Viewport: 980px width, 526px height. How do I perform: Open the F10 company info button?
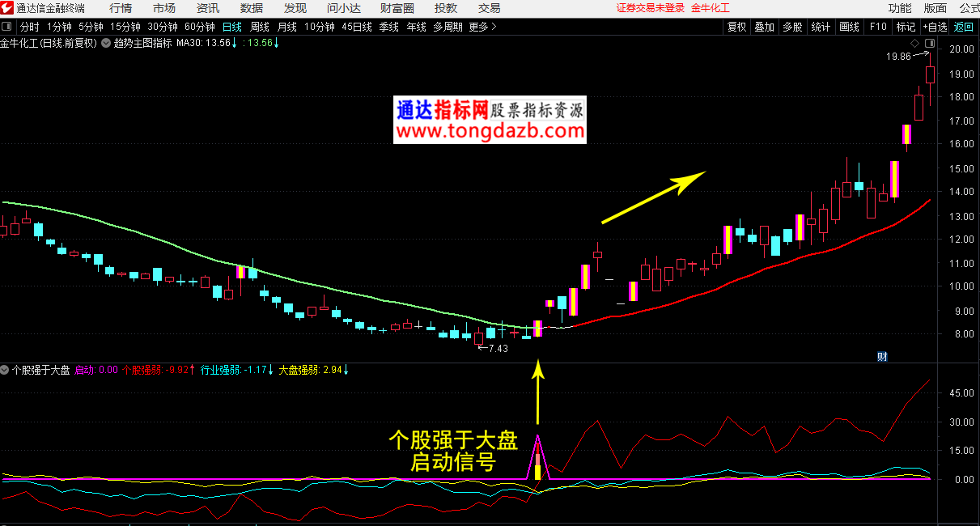878,27
